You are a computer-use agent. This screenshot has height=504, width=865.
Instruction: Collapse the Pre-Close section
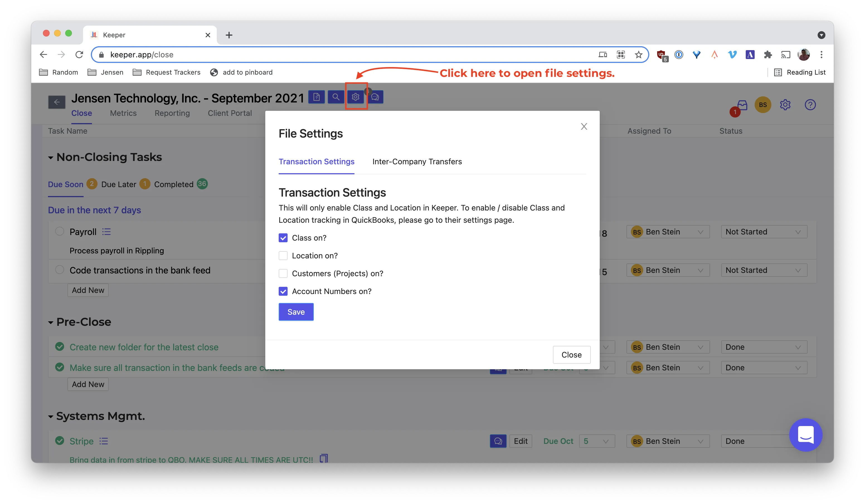pyautogui.click(x=50, y=322)
